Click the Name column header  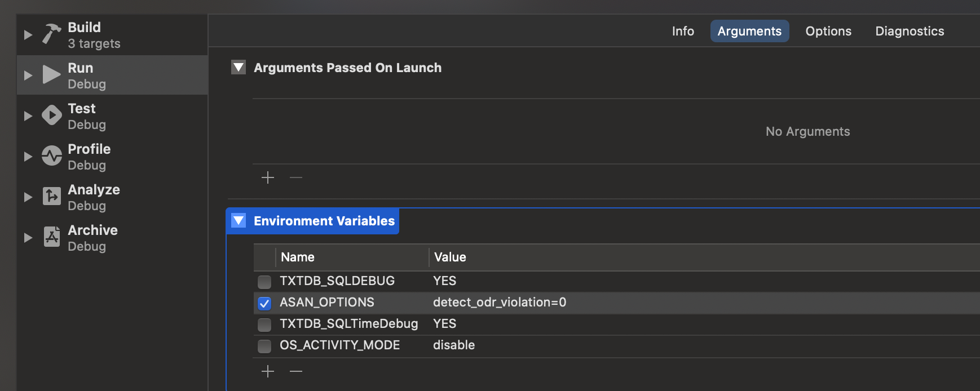click(x=298, y=257)
